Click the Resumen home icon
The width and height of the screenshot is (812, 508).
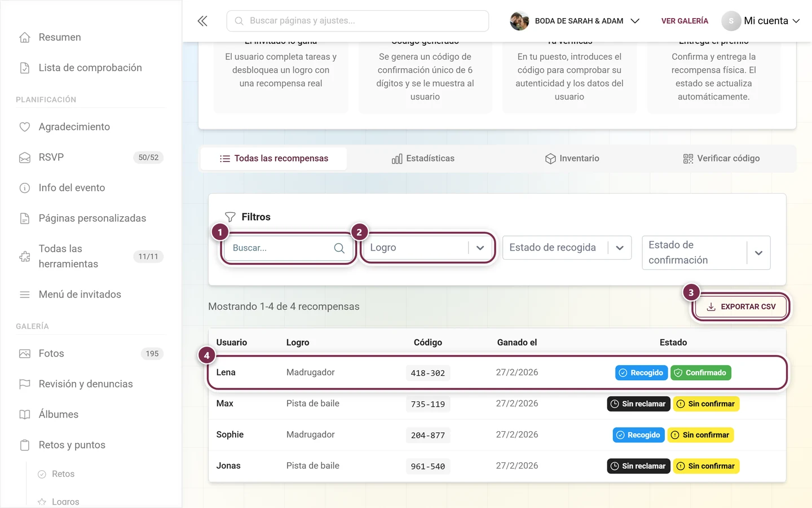(x=25, y=37)
